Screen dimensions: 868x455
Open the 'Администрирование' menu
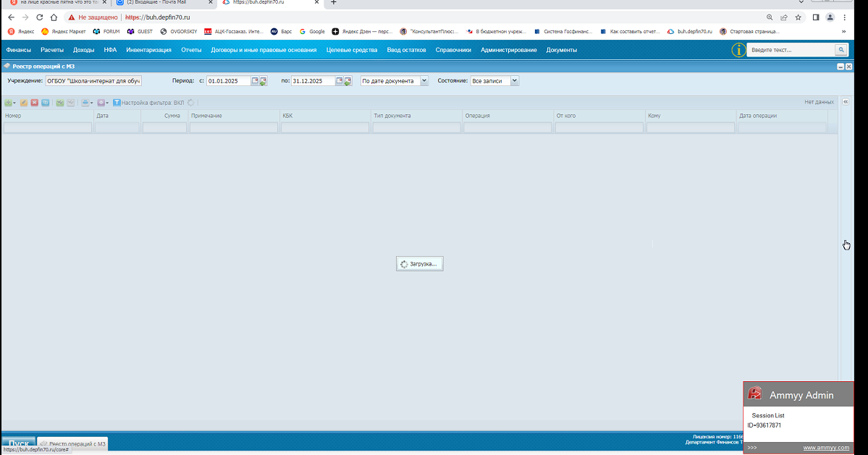click(509, 50)
